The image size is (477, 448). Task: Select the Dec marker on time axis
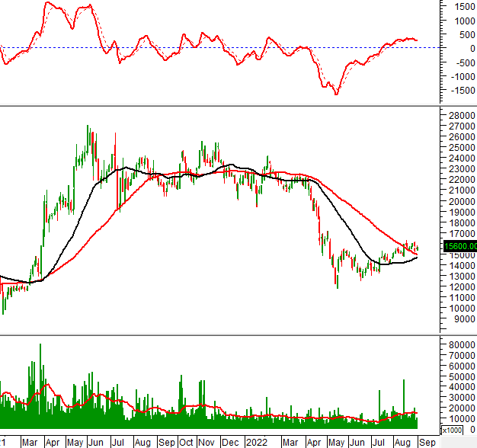point(232,441)
